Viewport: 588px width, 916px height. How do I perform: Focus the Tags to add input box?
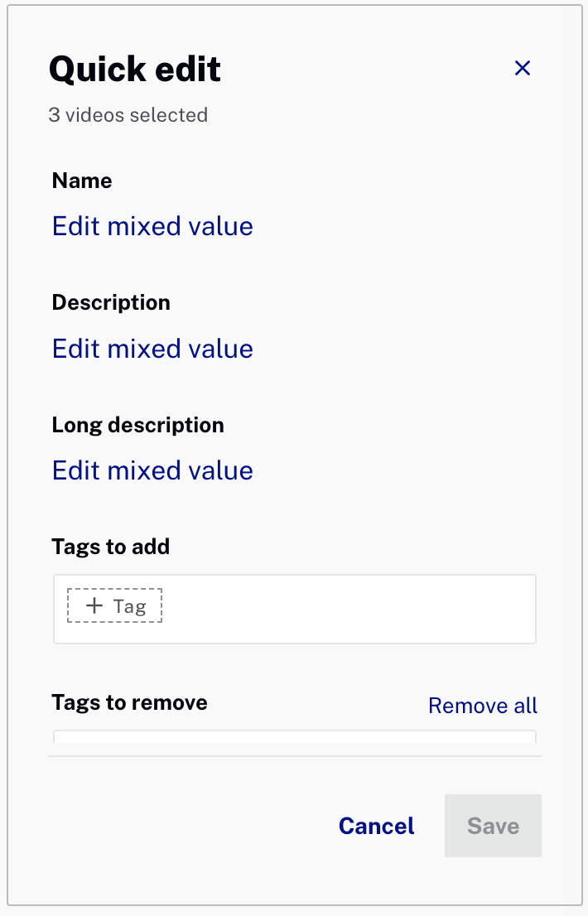click(x=348, y=609)
